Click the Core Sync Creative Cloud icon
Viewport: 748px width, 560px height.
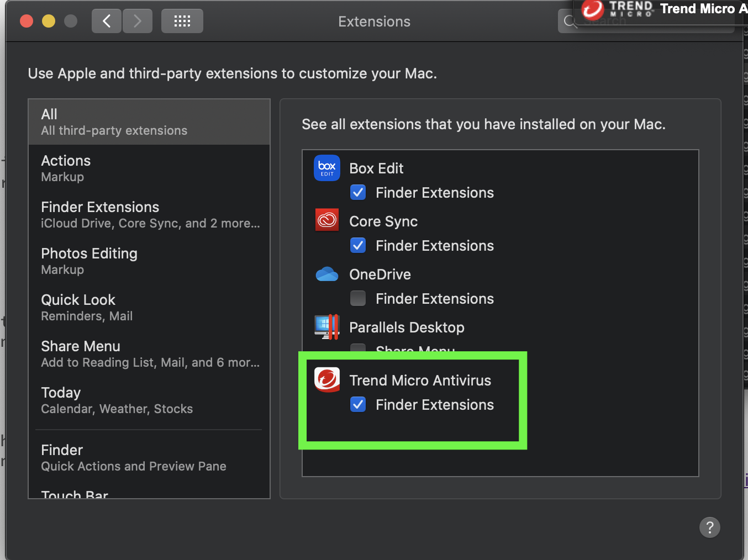pos(327,220)
